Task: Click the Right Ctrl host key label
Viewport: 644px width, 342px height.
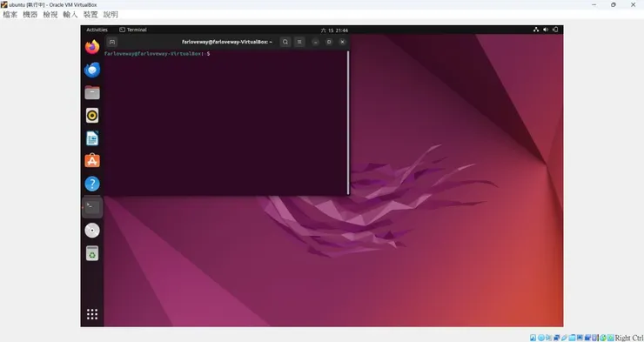Action: 629,338
